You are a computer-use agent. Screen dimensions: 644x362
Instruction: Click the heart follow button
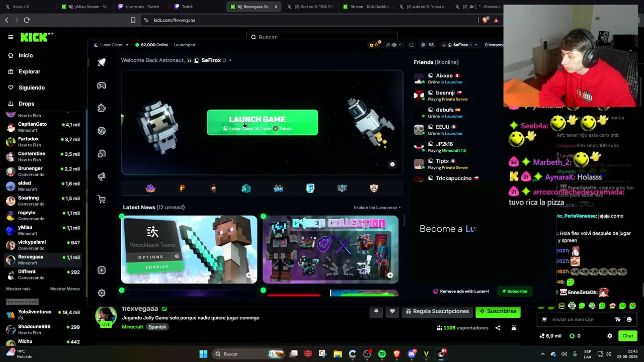(392, 311)
